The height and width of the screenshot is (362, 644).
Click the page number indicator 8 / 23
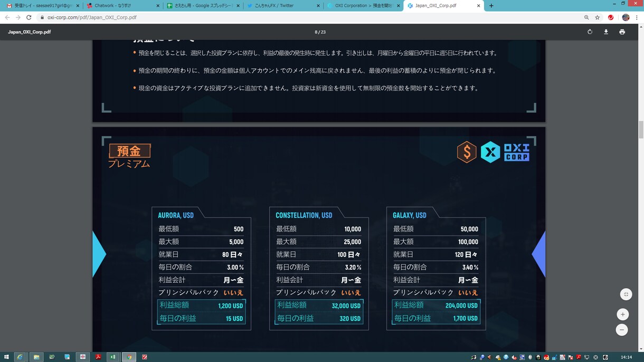[320, 32]
